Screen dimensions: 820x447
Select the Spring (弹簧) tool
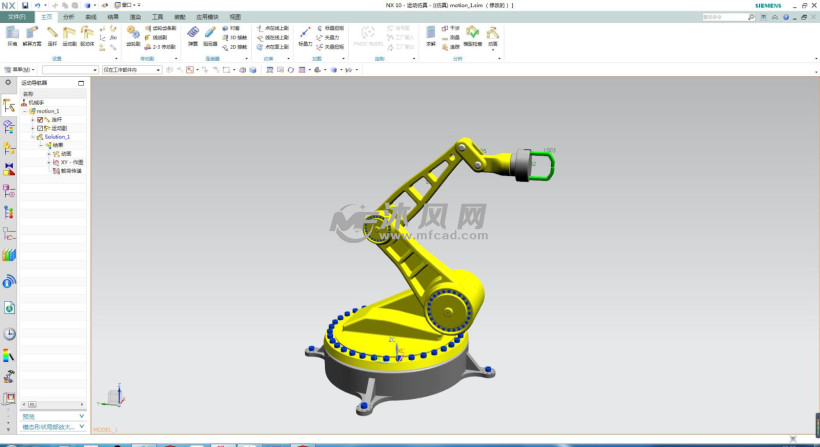pyautogui.click(x=191, y=35)
